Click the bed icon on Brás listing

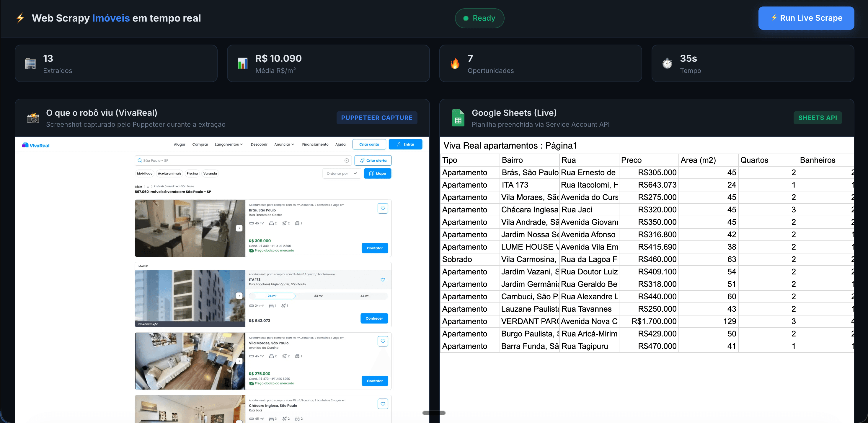(271, 223)
